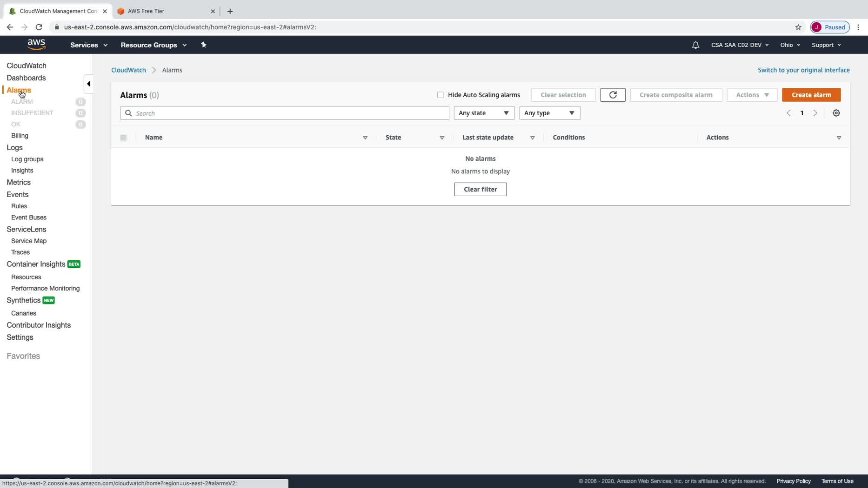Viewport: 868px width, 488px height.
Task: Open Service Map in the sidebar
Action: point(29,241)
